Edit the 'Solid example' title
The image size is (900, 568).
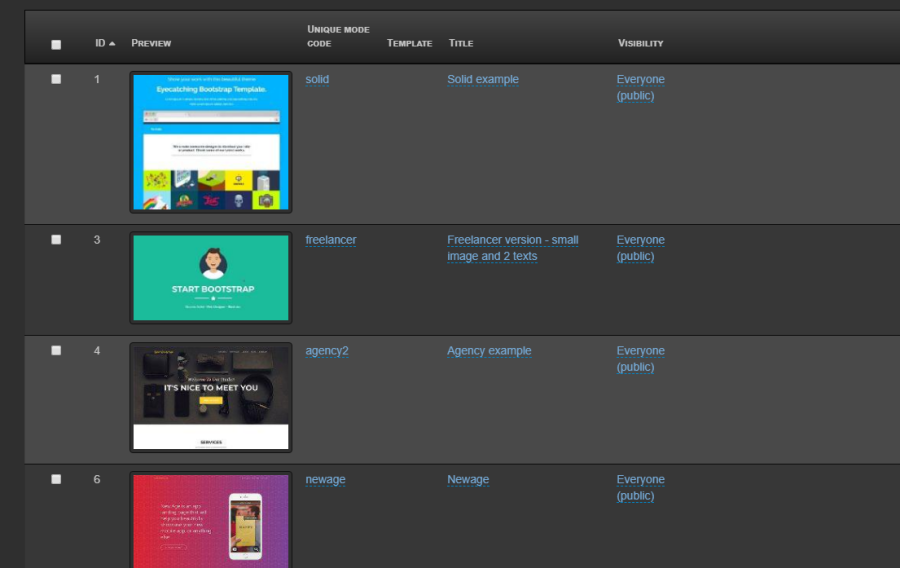(483, 79)
